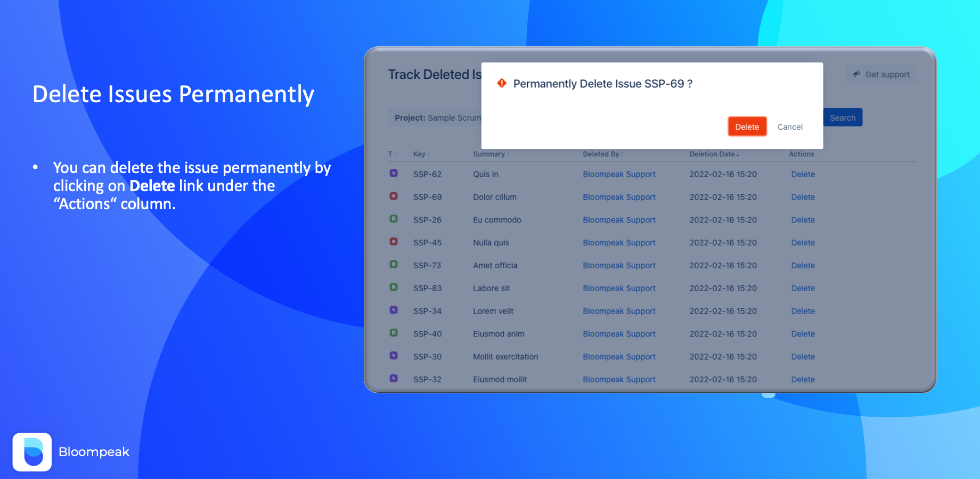Image resolution: width=980 pixels, height=479 pixels.
Task: Open Bloompeak Support in SSP-83 row
Action: click(x=619, y=288)
